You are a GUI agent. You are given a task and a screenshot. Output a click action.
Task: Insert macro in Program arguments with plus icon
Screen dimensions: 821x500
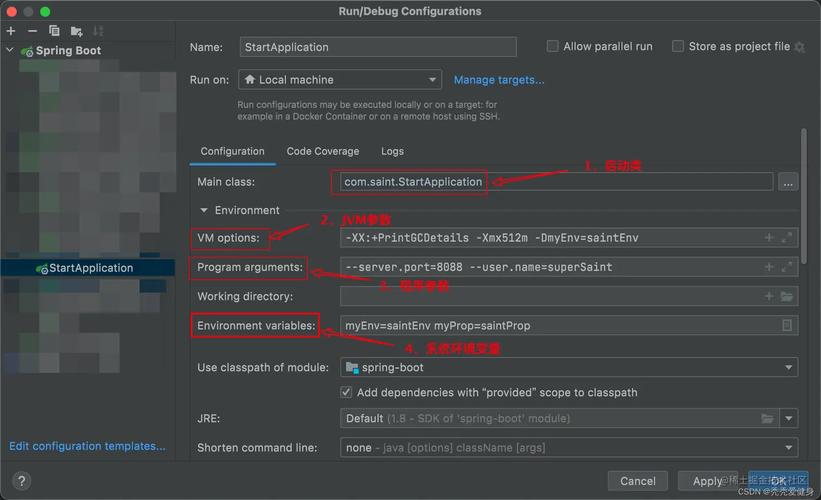pyautogui.click(x=769, y=267)
